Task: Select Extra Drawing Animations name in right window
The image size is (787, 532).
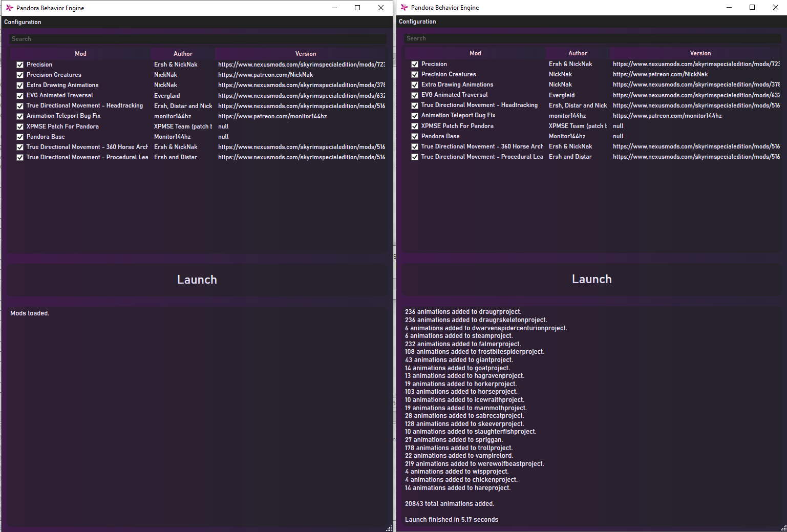Action: [x=457, y=84]
